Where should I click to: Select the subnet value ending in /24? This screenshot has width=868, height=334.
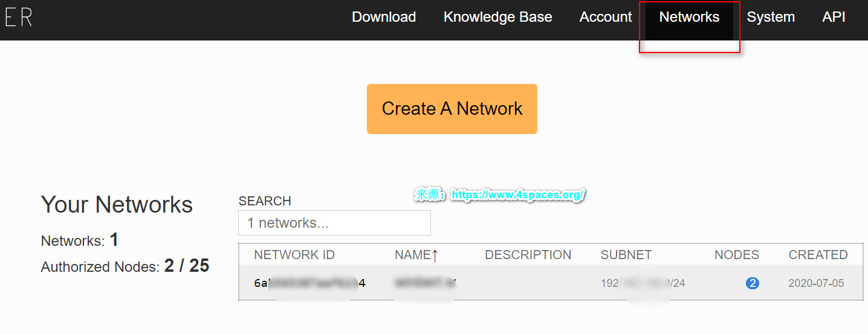[643, 283]
